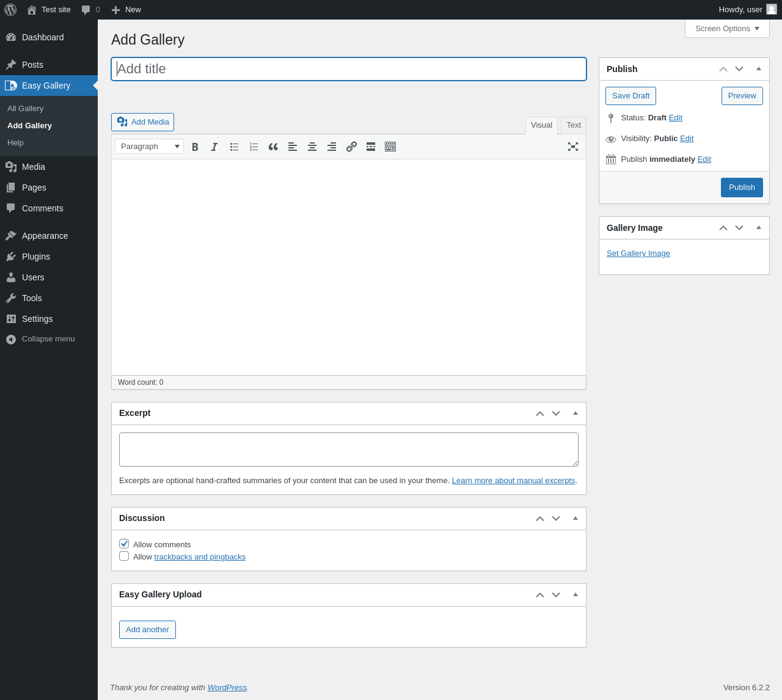Click the Pages sidebar icon
The image size is (782, 700).
11,188
